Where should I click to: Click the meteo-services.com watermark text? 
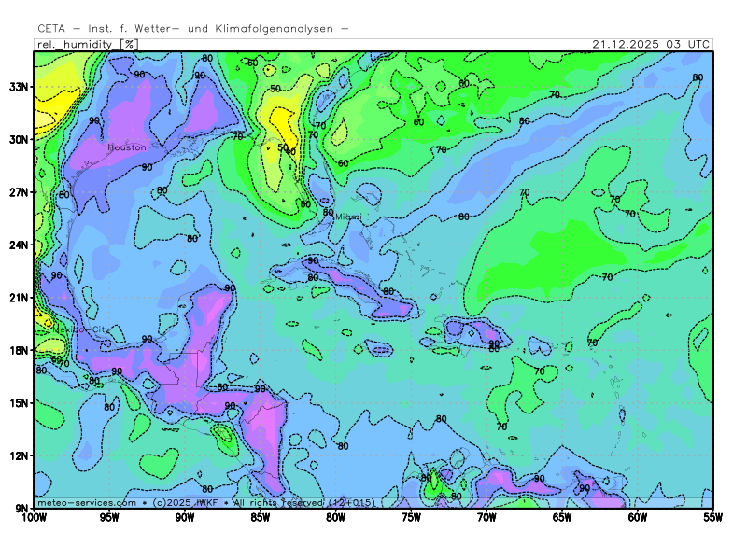coord(86,502)
